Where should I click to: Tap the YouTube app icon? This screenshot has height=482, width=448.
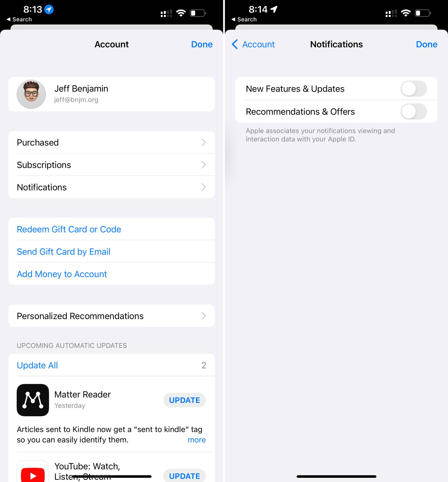[x=32, y=469]
